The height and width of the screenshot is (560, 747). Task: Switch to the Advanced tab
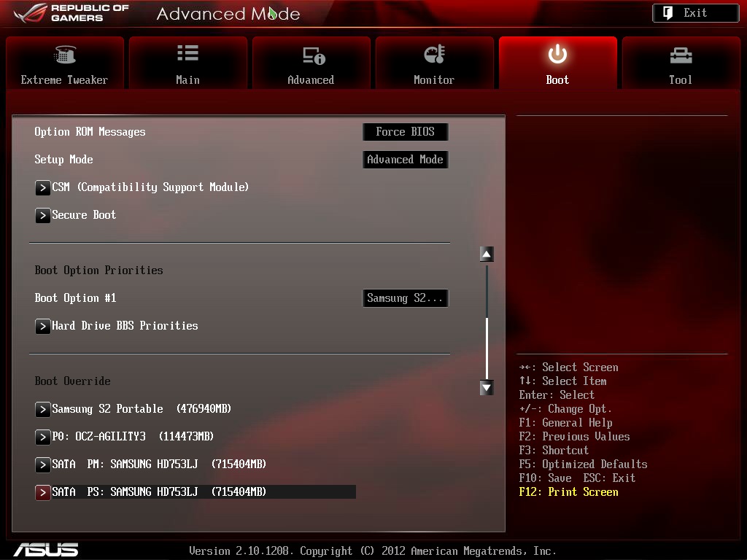(311, 63)
